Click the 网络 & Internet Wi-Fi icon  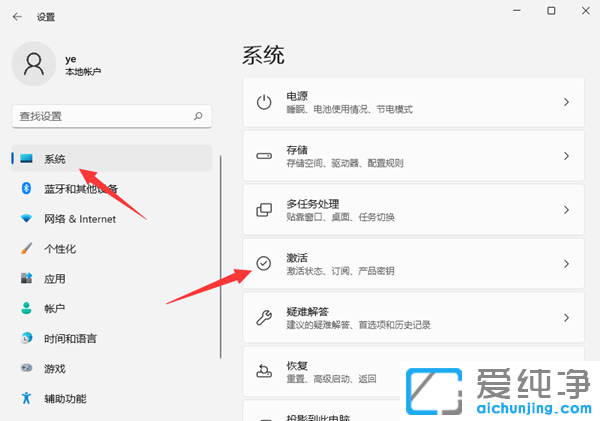tap(26, 219)
